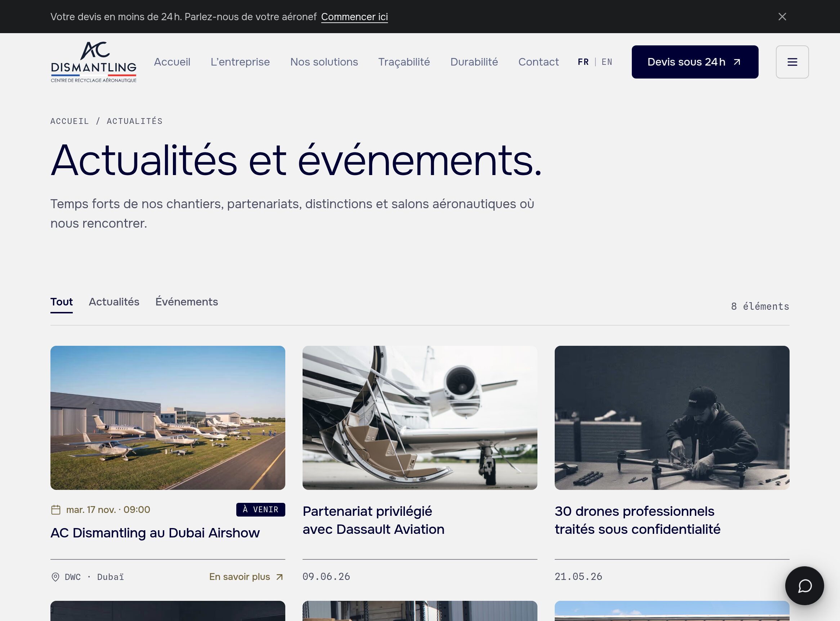Open Durabilité navigation item
The image size is (840, 621).
pyautogui.click(x=474, y=62)
